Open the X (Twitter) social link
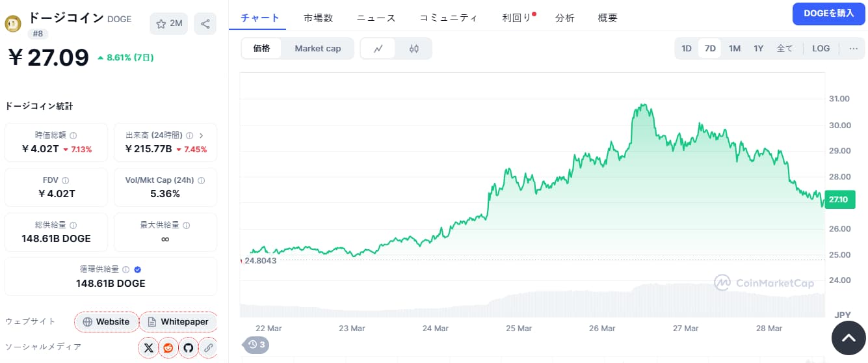Viewport: 868px width, 363px height. point(149,348)
